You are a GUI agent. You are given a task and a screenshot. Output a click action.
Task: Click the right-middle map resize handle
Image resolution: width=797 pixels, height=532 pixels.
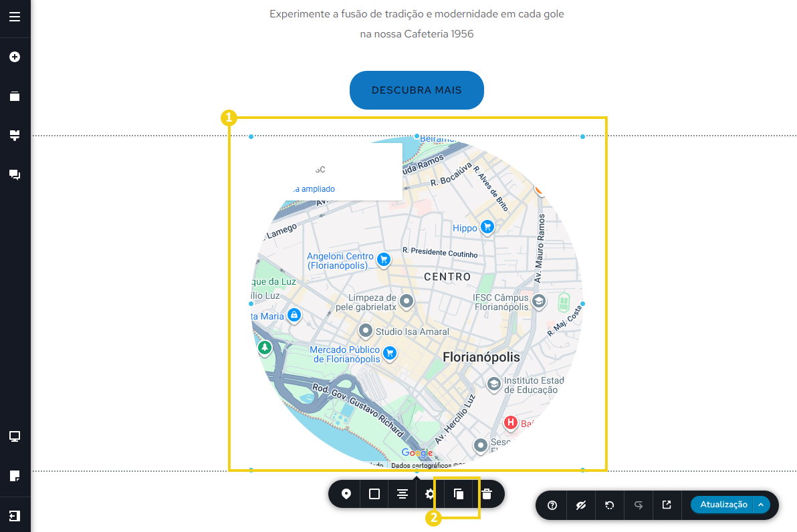click(x=582, y=304)
